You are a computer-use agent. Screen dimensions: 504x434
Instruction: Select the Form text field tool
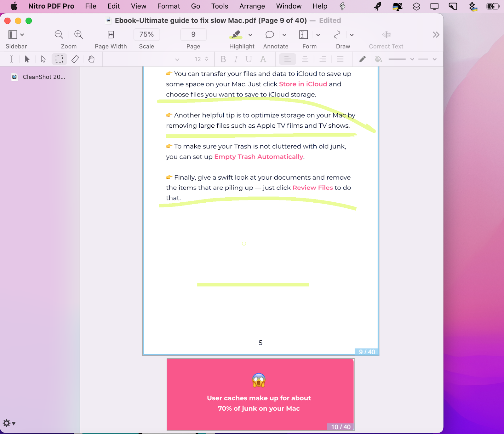click(303, 34)
